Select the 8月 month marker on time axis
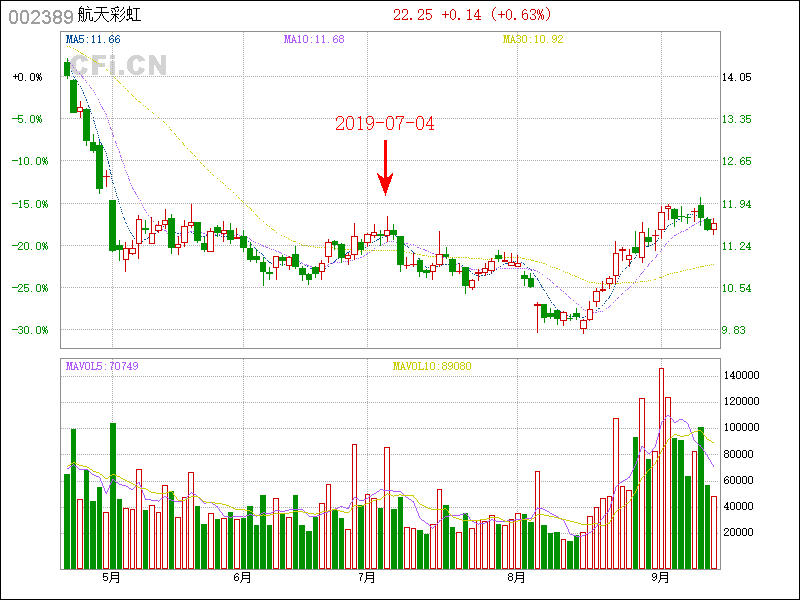Viewport: 800px width, 600px height. click(516, 577)
